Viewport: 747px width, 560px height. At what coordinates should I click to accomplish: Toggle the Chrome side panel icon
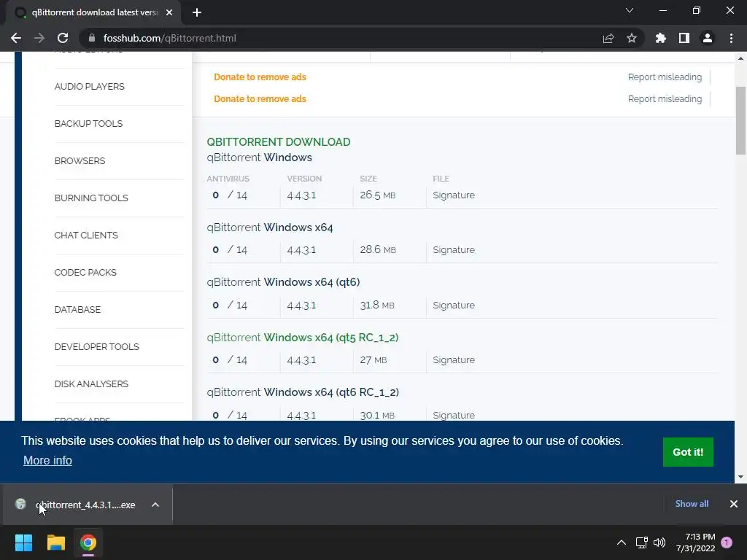[684, 38]
